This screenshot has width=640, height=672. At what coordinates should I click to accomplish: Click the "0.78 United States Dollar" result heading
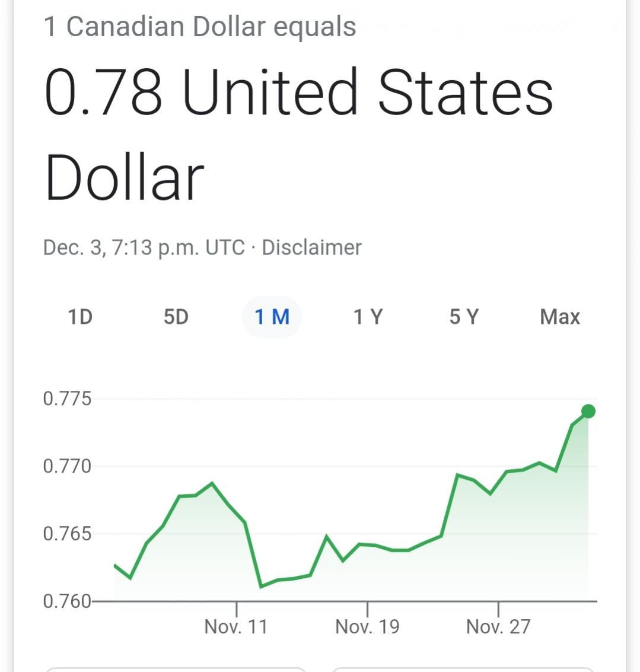tap(299, 135)
